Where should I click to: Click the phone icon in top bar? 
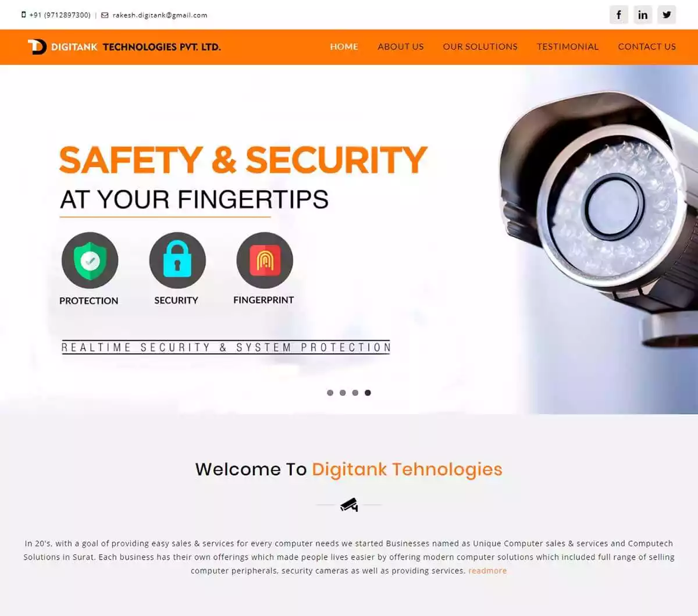click(24, 15)
